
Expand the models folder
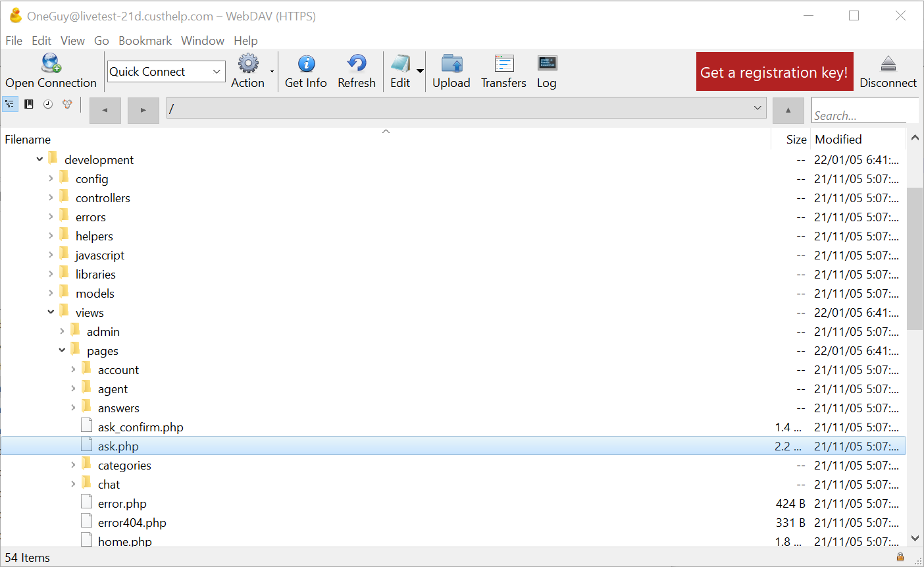pyautogui.click(x=51, y=293)
